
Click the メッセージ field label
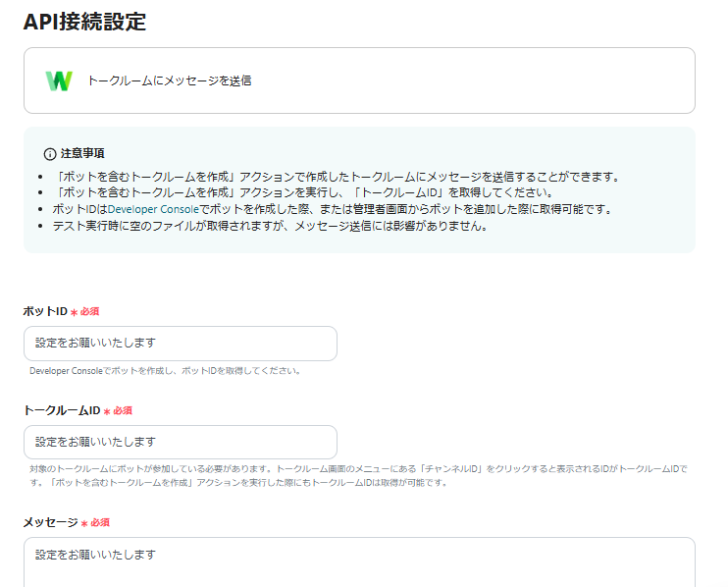click(x=51, y=522)
